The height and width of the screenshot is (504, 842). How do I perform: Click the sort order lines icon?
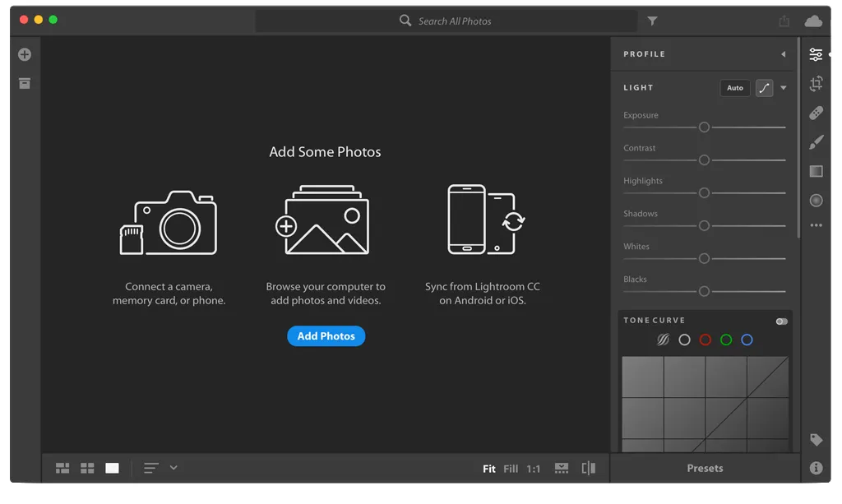151,468
